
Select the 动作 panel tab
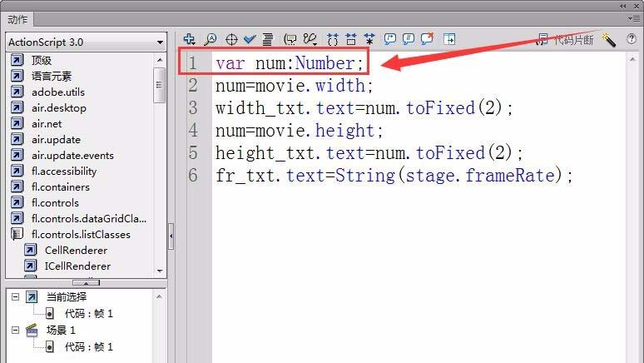17,19
